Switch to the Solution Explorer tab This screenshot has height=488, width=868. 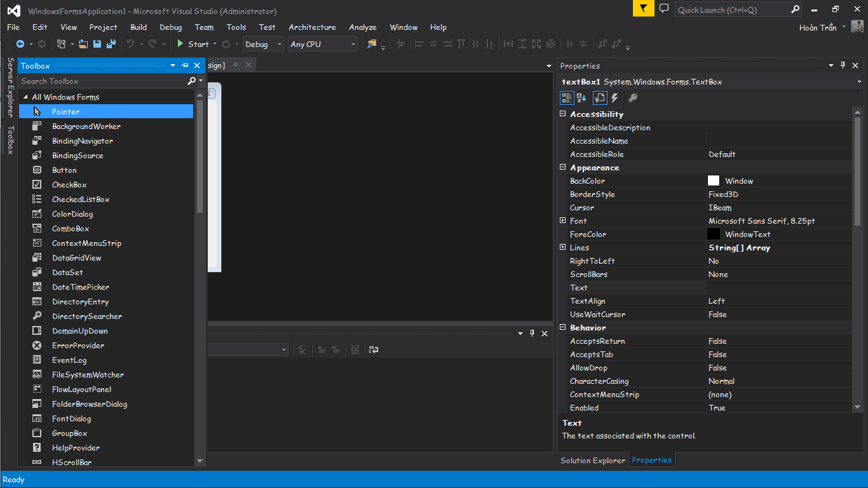pos(593,460)
